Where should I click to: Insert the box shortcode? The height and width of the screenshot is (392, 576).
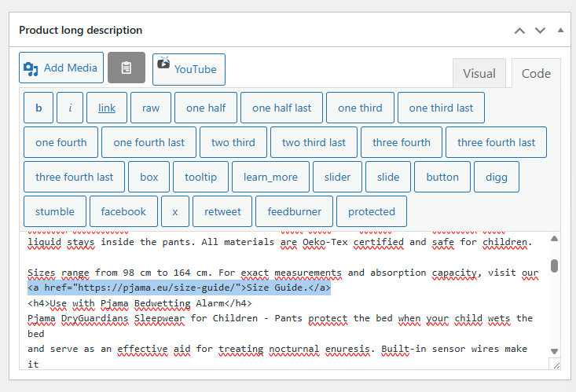click(149, 177)
